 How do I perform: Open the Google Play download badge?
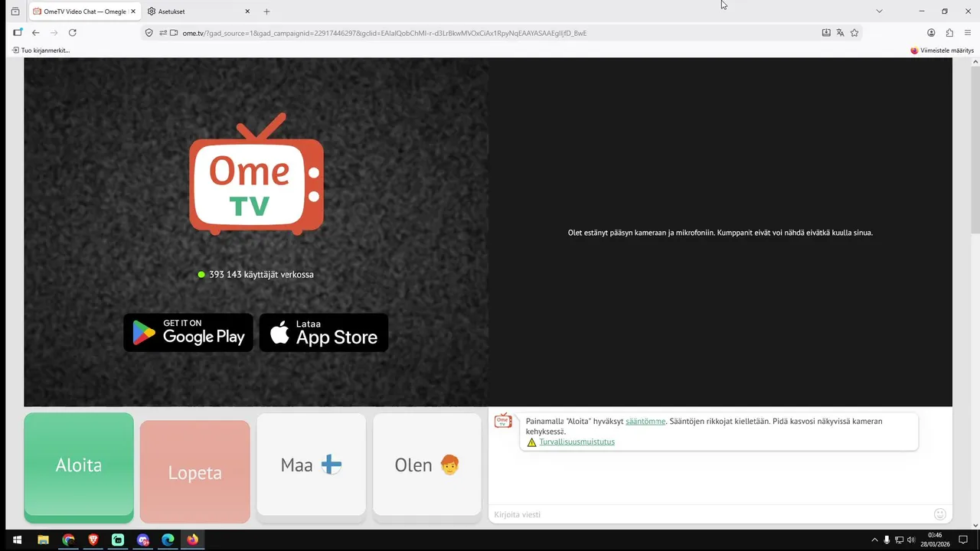(188, 333)
